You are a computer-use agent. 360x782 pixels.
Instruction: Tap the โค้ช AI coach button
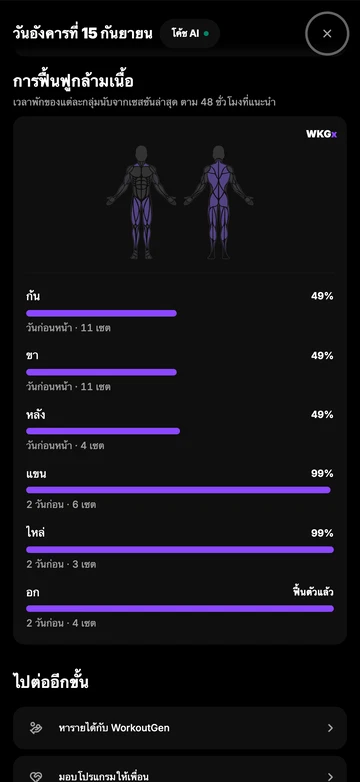tap(190, 33)
